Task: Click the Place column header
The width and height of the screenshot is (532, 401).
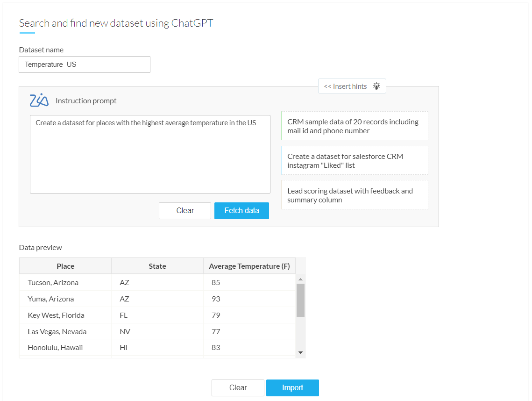Action: [65, 266]
